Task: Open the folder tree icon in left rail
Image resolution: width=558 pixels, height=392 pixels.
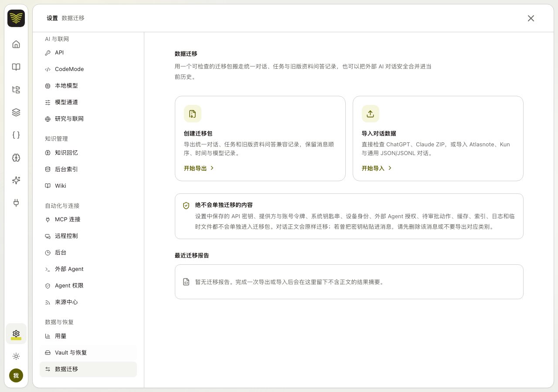Action: coord(16,90)
